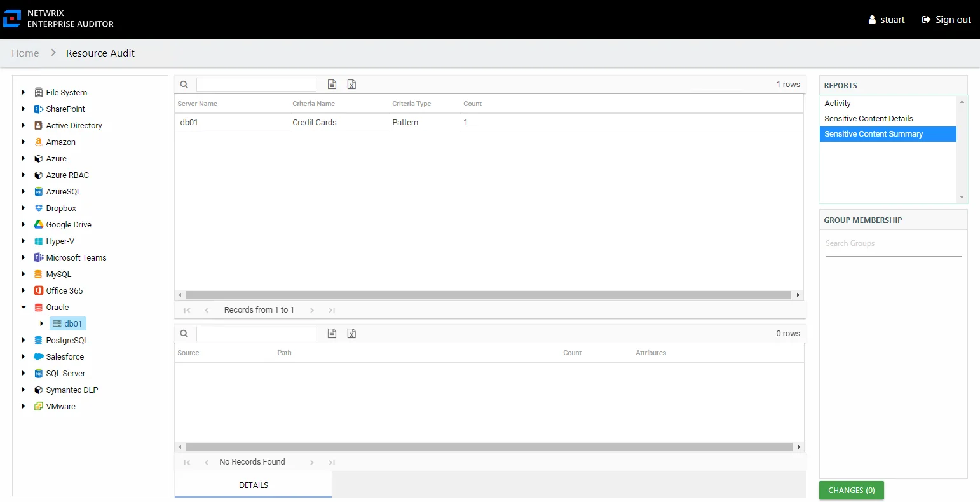The image size is (980, 502).
Task: Click upper grid horizontal scrollbar
Action: point(487,295)
